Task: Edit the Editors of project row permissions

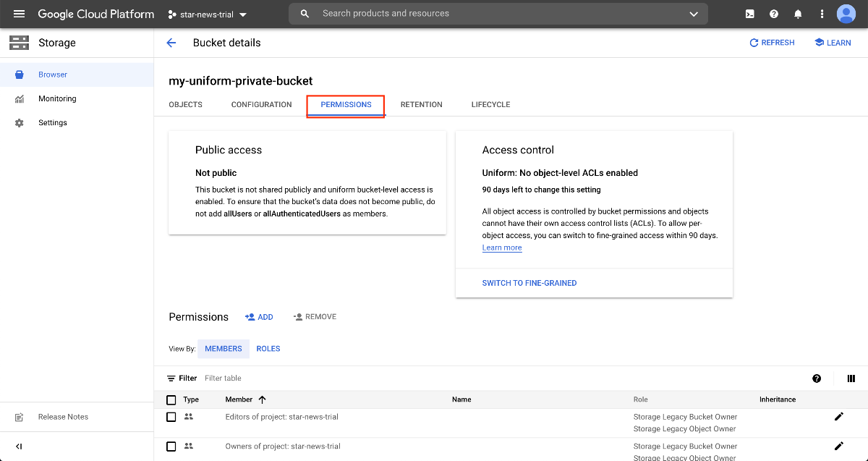Action: [839, 416]
